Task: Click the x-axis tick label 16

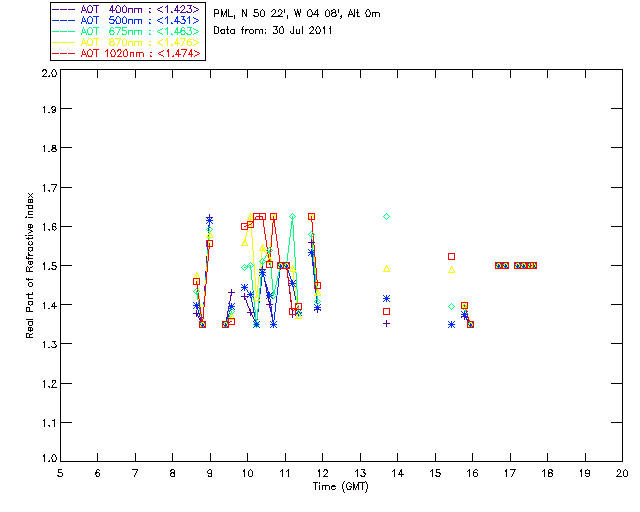Action: pyautogui.click(x=473, y=473)
